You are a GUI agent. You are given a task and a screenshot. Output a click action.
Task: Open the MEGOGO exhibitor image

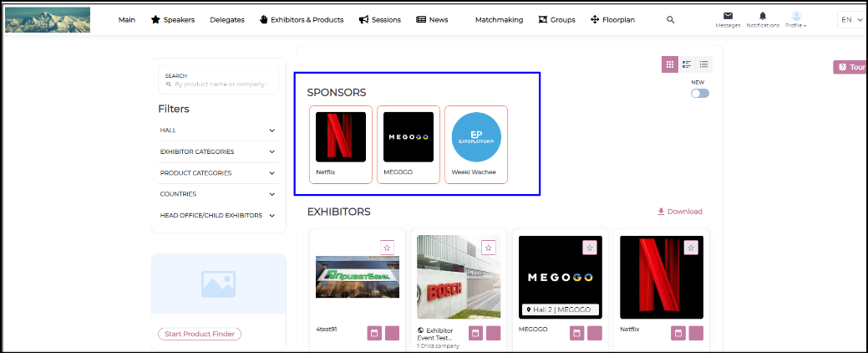(x=560, y=277)
